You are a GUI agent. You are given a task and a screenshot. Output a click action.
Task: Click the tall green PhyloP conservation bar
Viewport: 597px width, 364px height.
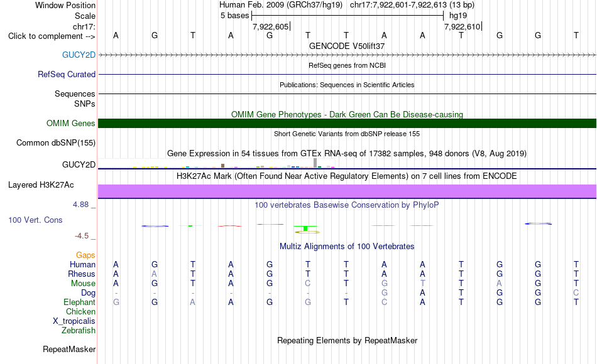point(305,228)
